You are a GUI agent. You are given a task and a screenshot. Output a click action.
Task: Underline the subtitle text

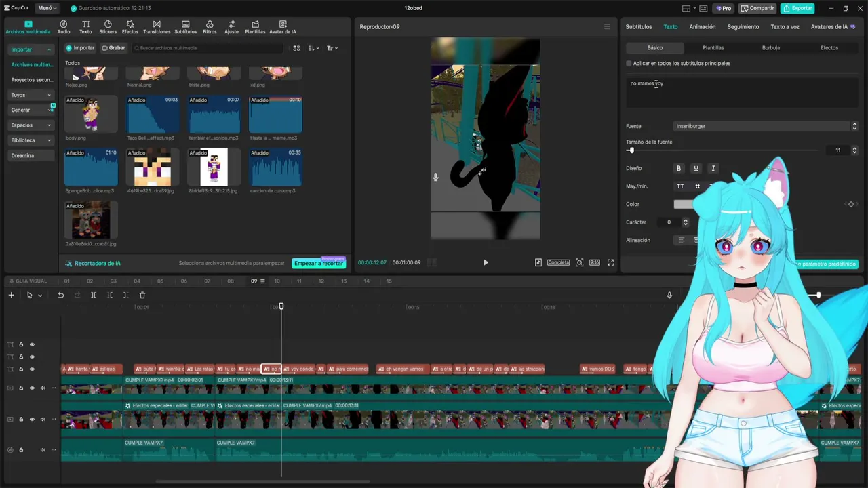tap(696, 168)
